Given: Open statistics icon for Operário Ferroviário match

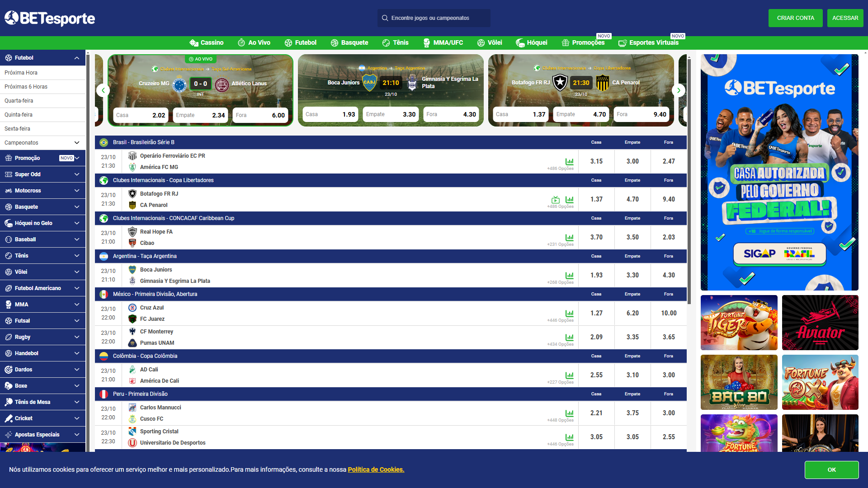Looking at the screenshot, I should (570, 161).
